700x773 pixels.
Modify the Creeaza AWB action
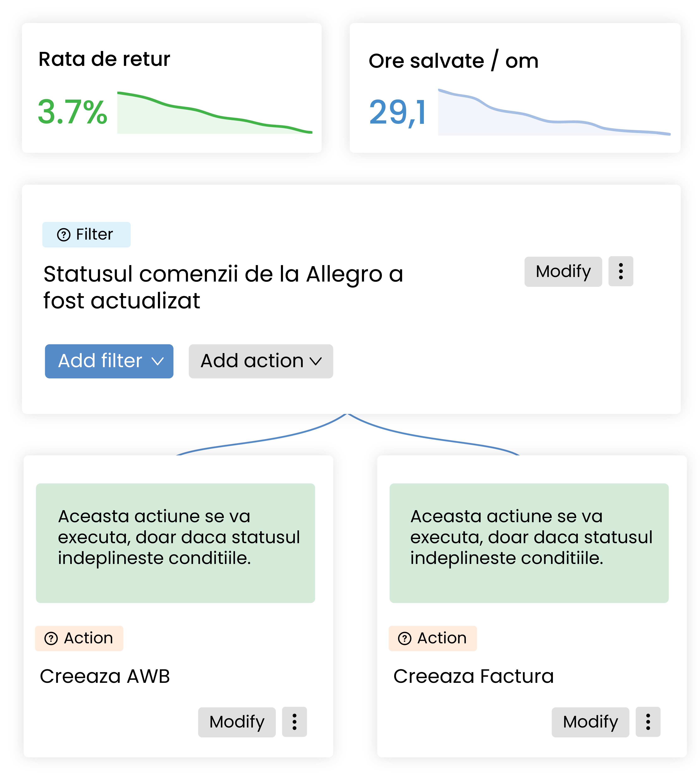click(237, 722)
